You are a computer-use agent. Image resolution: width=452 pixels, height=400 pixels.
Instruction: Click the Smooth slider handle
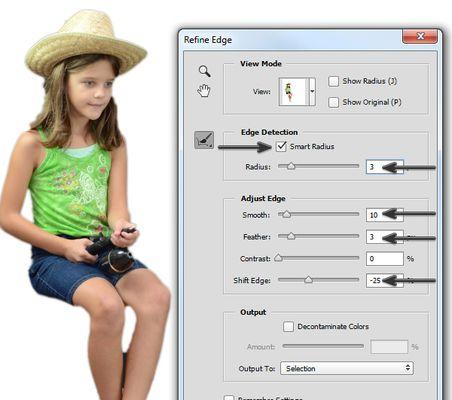click(x=286, y=214)
